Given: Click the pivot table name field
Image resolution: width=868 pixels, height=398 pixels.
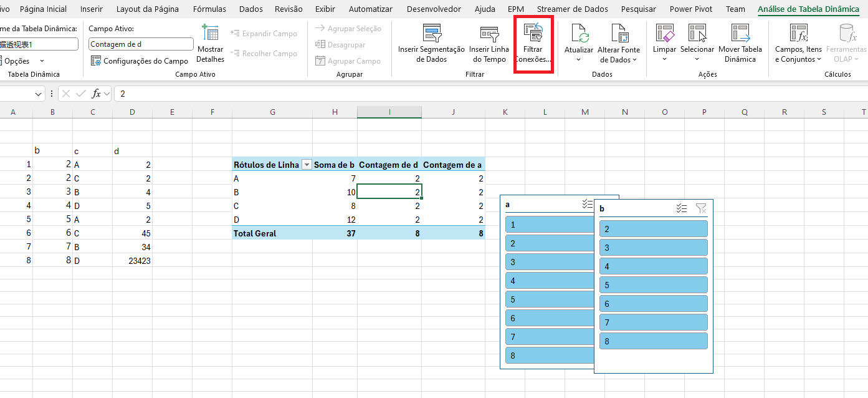Looking at the screenshot, I should pos(39,44).
